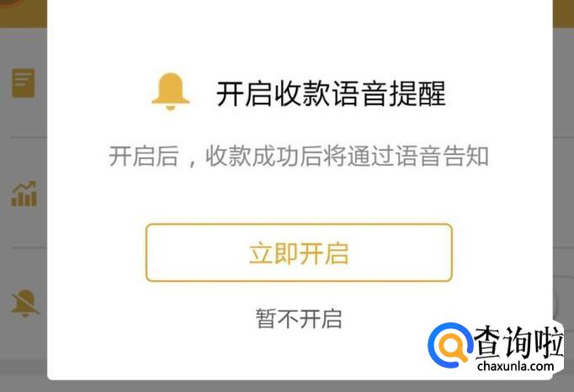Click the 开启后，收款成功后将通过语音告知 description text

299,156
